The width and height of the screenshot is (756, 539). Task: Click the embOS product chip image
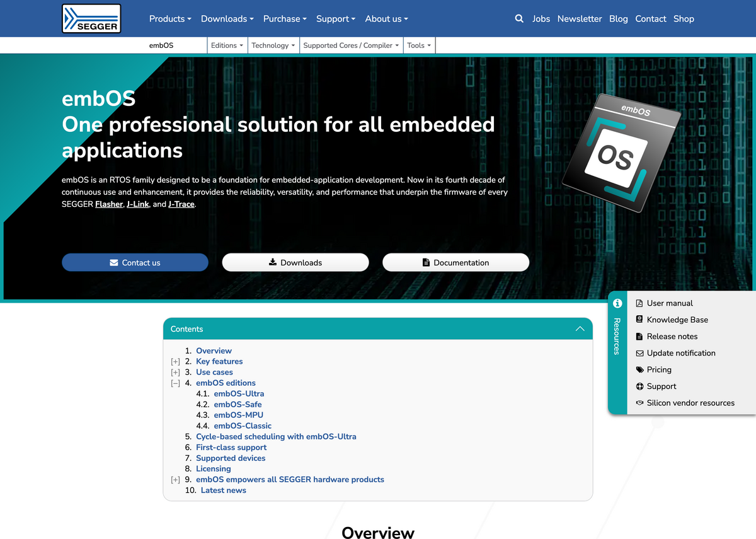[x=621, y=152]
